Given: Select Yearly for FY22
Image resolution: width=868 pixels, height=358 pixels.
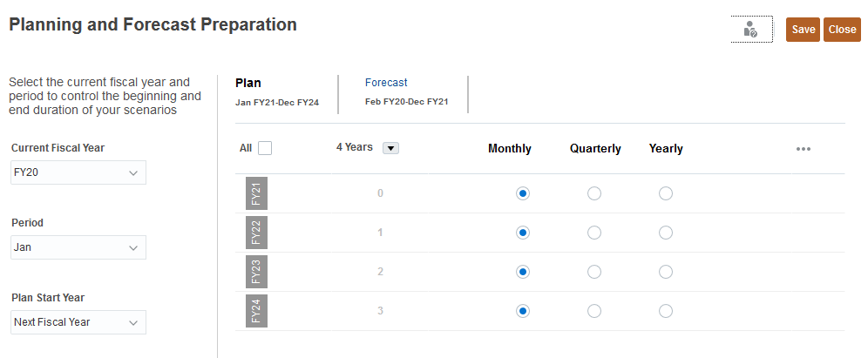Looking at the screenshot, I should tap(666, 233).
